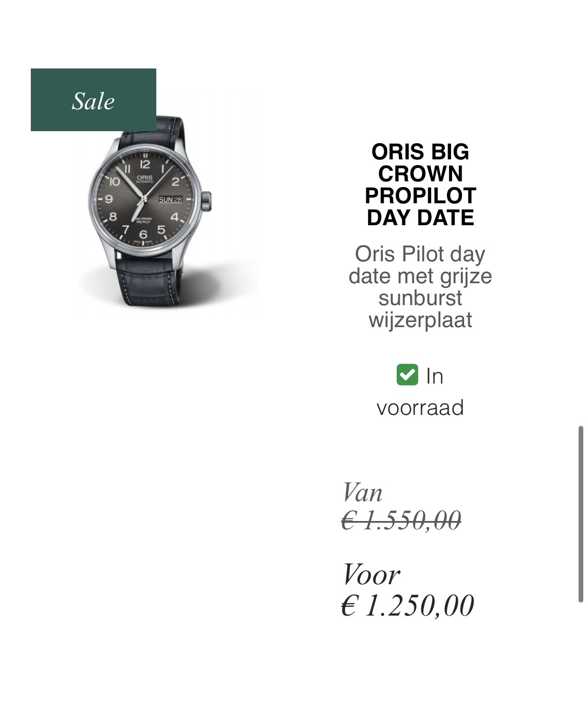Click the "voorraad" stock status word
The width and height of the screenshot is (588, 718).
click(x=420, y=408)
